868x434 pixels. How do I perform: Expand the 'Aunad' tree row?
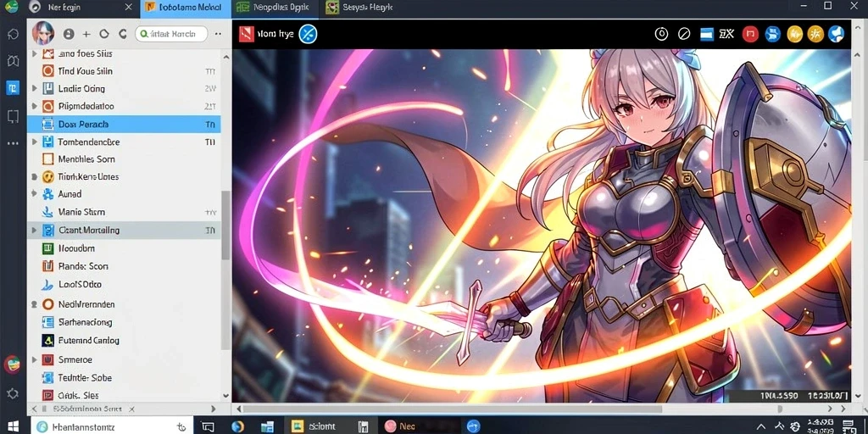[35, 194]
